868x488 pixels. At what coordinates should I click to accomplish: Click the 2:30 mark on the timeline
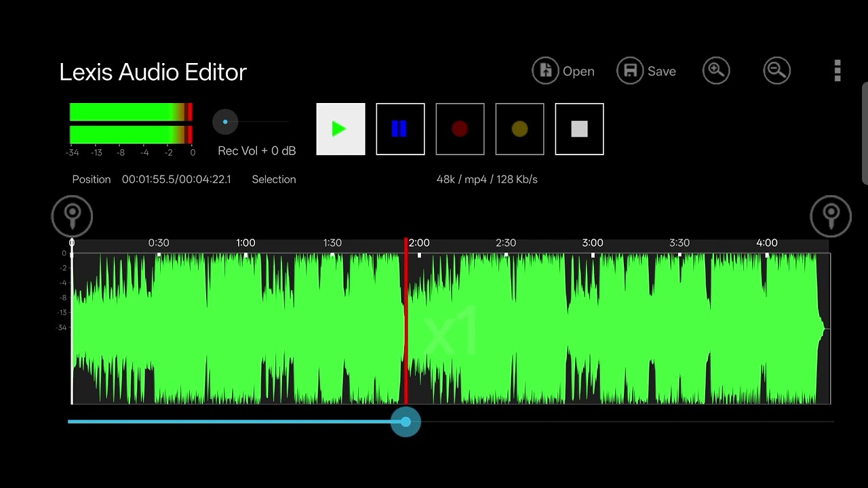506,243
